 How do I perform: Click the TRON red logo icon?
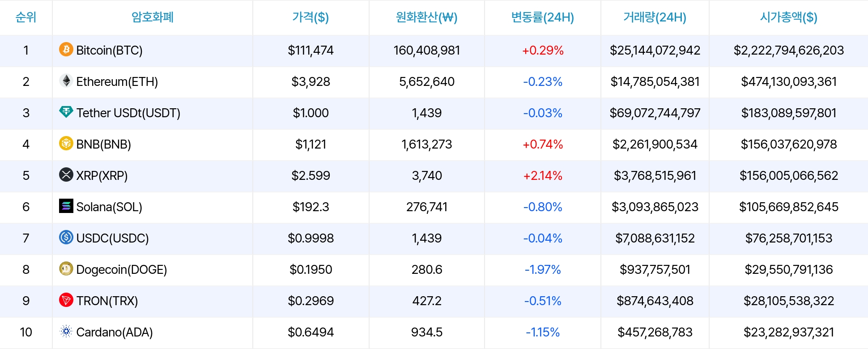point(66,300)
